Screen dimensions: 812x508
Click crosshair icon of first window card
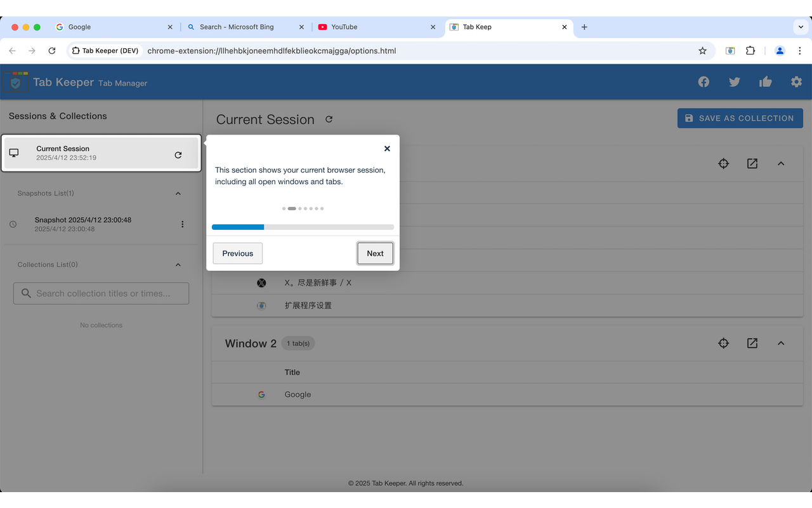tap(723, 164)
